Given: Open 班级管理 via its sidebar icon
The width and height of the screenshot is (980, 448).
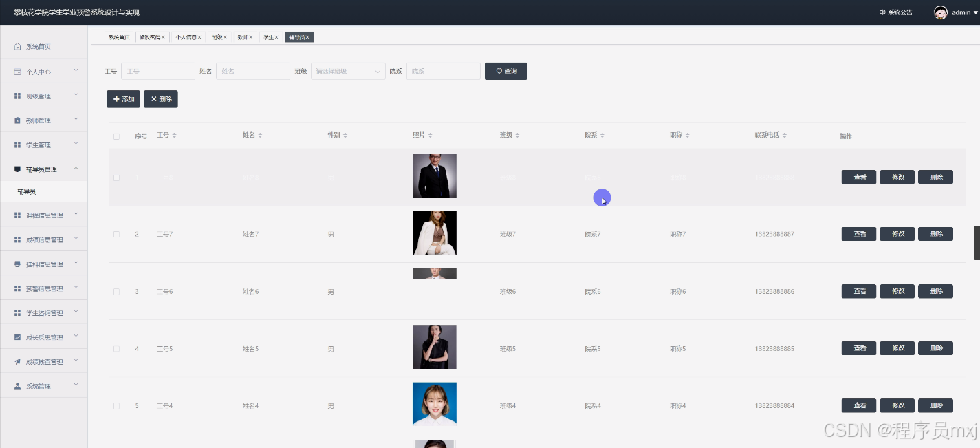Looking at the screenshot, I should (x=15, y=96).
